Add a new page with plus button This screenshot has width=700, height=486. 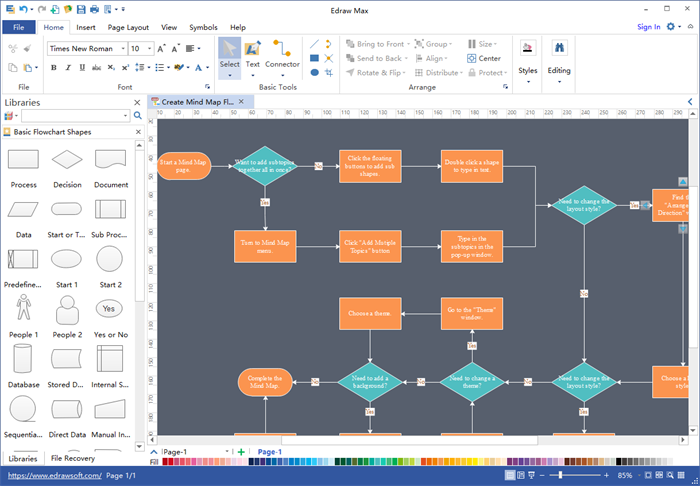[242, 452]
